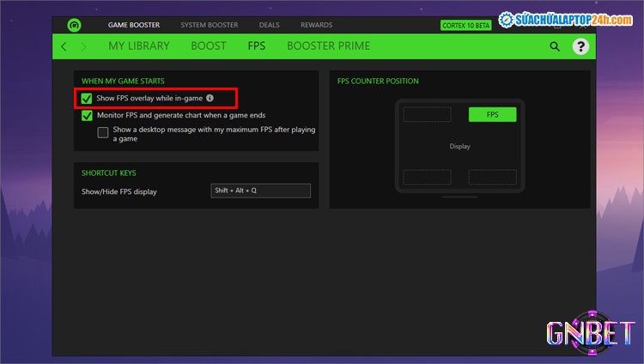Click the SHORTCUT KEYS heading
This screenshot has width=644, height=364.
109,173
